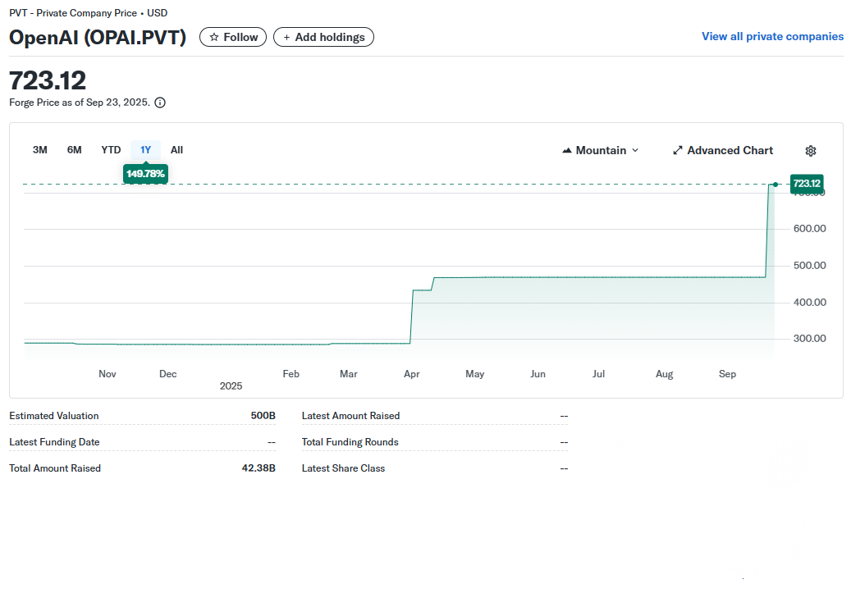Open the info icon beside Forge Price date
851x616 pixels.
(x=160, y=103)
